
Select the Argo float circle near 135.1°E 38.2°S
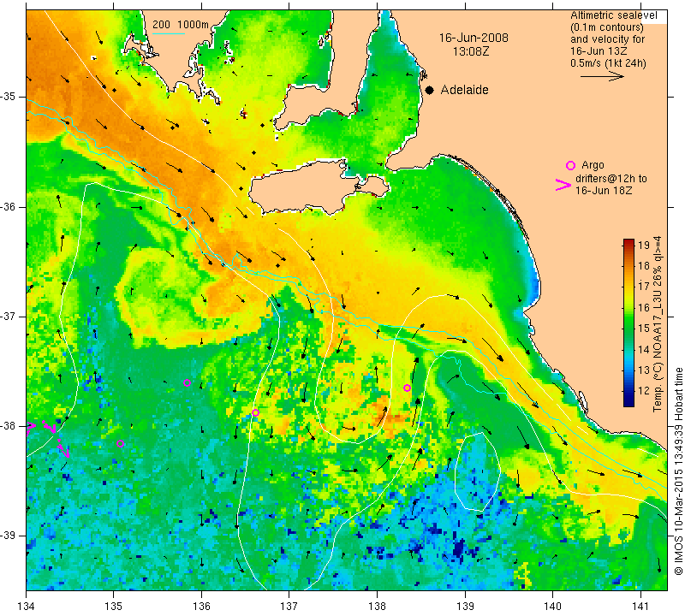tap(121, 444)
